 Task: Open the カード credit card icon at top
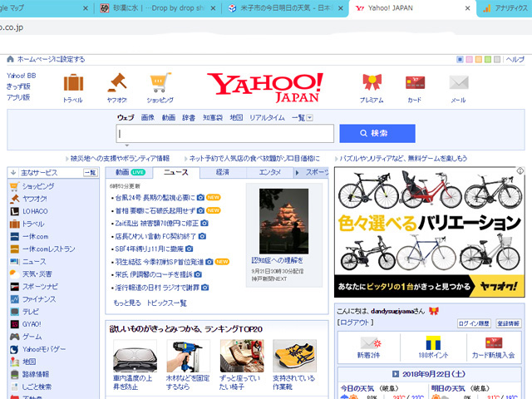[x=415, y=82]
